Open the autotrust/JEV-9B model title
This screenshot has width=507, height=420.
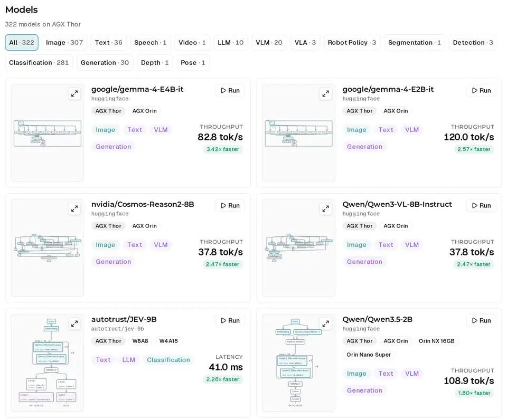124,319
